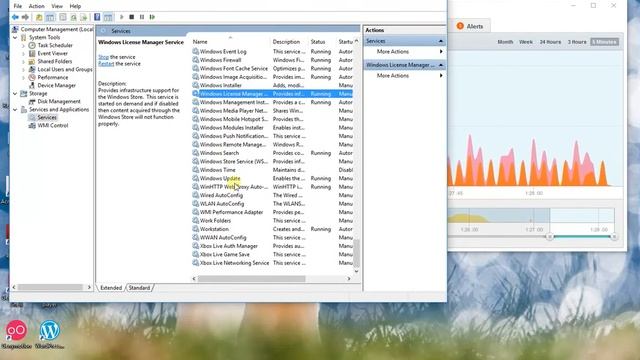Select the Xbox Live Auth Manager row
Viewport: 640px width, 360px height.
272,246
